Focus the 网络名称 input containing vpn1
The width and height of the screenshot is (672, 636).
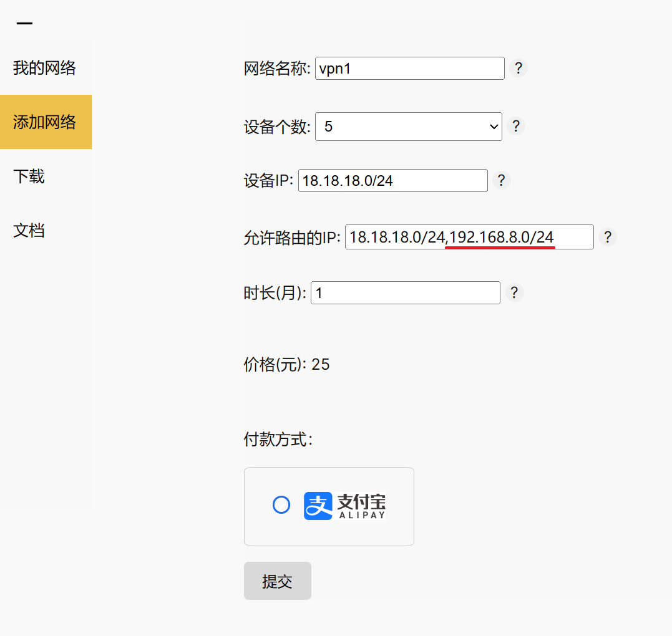[410, 68]
